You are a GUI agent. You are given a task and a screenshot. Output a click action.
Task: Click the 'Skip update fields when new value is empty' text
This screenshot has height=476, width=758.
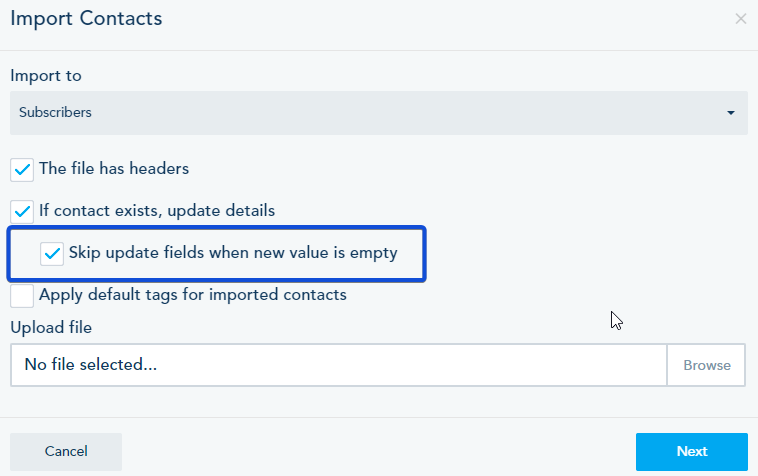[233, 253]
